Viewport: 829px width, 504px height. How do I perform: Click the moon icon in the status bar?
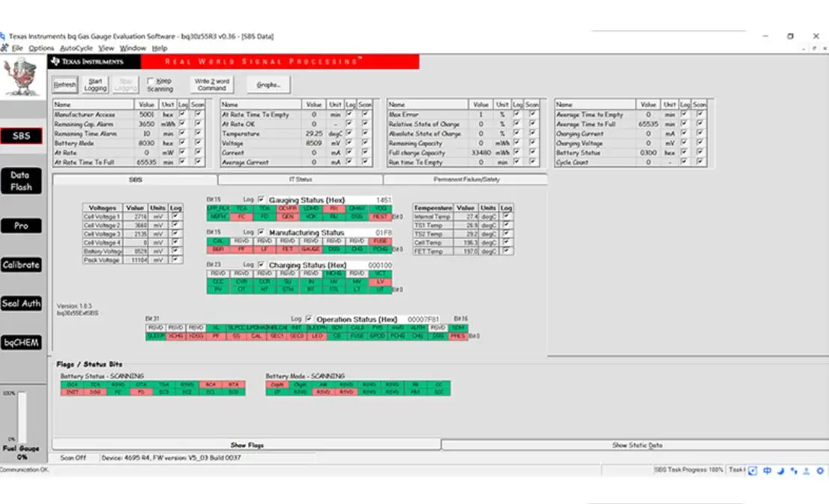(x=780, y=470)
